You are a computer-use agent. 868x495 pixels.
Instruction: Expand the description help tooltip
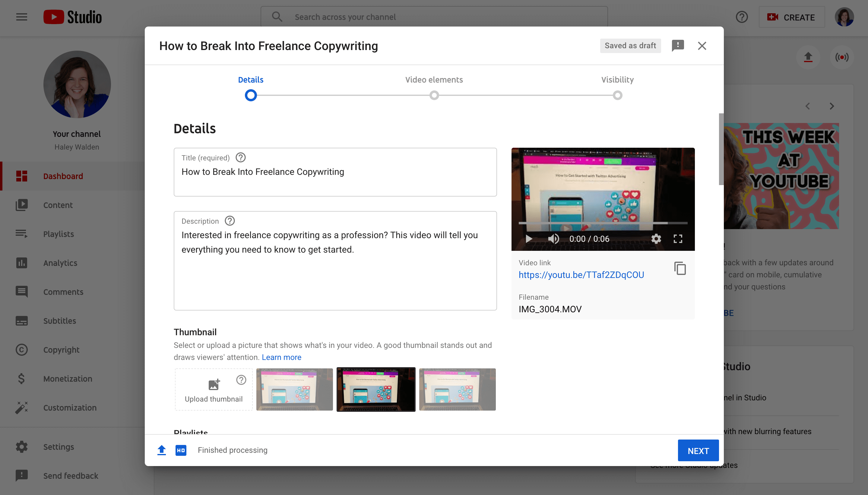pos(230,221)
